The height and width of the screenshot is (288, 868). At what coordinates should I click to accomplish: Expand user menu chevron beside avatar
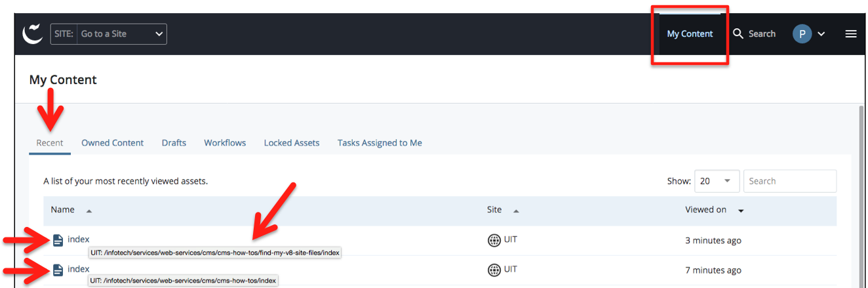pyautogui.click(x=821, y=34)
